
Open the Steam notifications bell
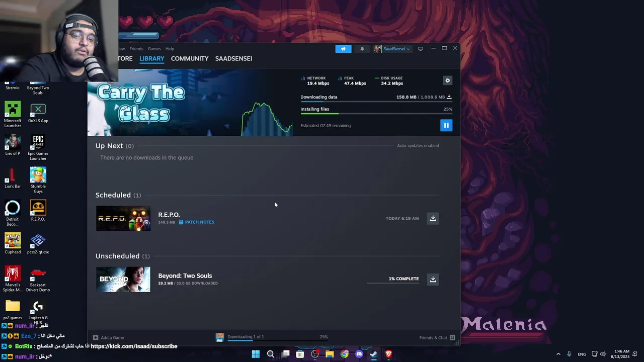(362, 49)
